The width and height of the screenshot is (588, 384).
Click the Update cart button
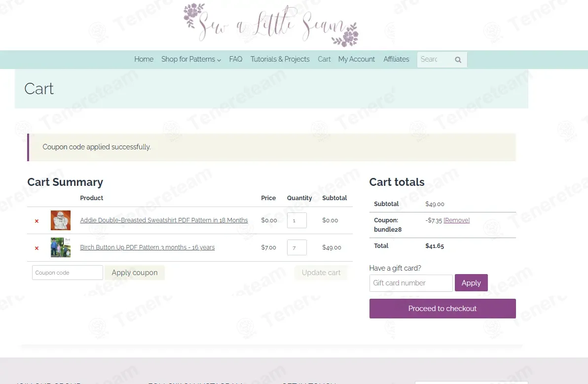[321, 273]
